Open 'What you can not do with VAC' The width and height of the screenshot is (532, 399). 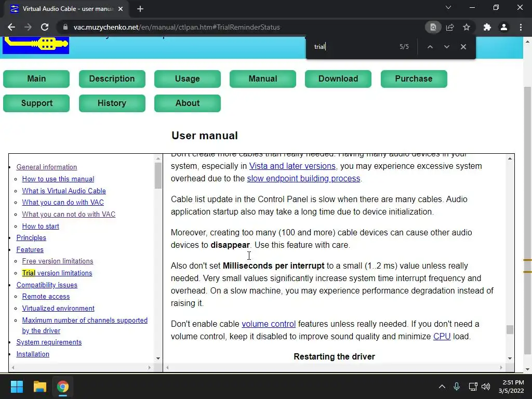(69, 215)
